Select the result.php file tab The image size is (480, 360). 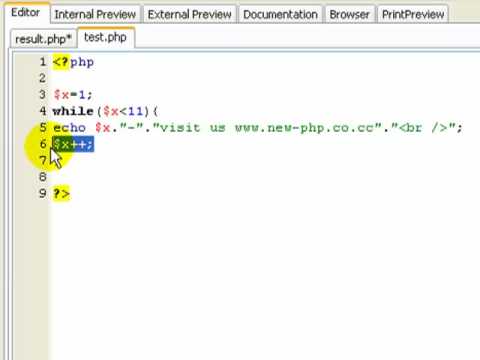click(43, 39)
